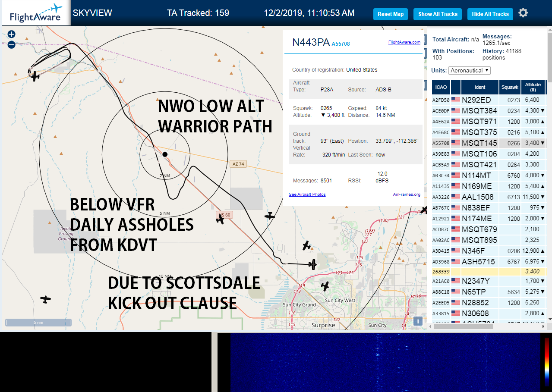Select the aircraft icon near US 60 shield
This screenshot has height=392, width=552.
pos(221,220)
